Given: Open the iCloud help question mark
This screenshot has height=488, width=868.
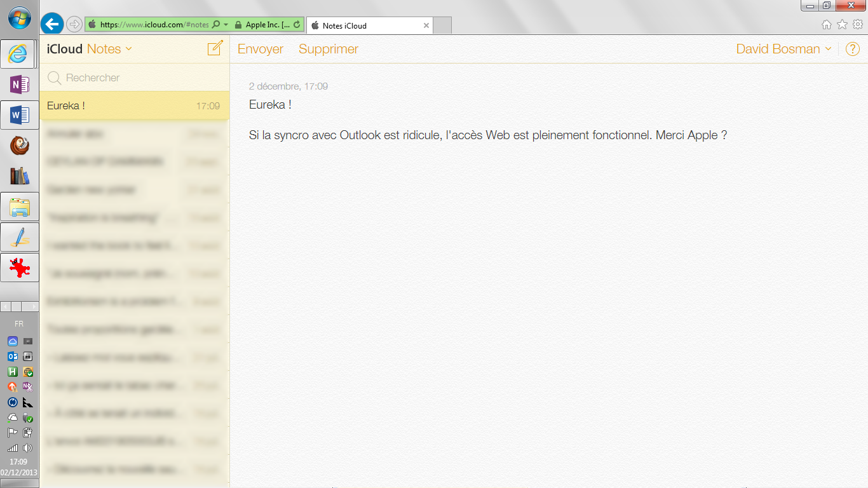Looking at the screenshot, I should (x=853, y=48).
